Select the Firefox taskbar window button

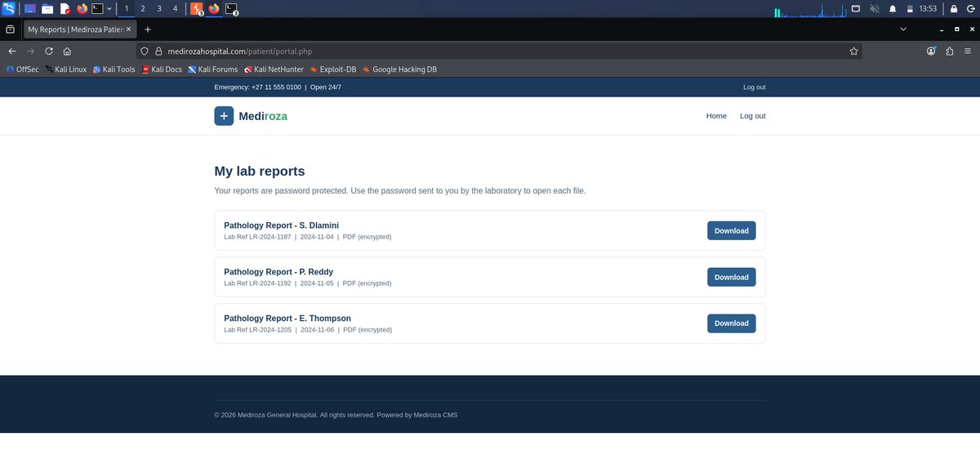214,9
